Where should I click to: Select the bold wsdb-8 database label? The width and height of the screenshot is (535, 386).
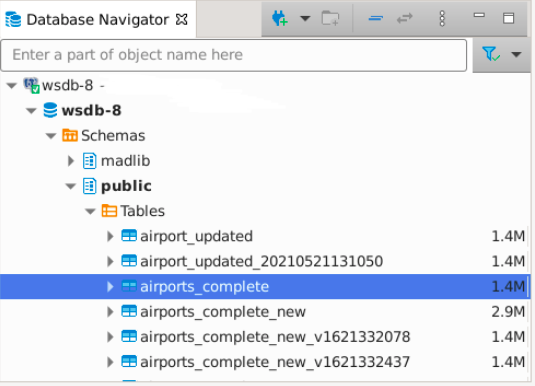pyautogui.click(x=91, y=111)
